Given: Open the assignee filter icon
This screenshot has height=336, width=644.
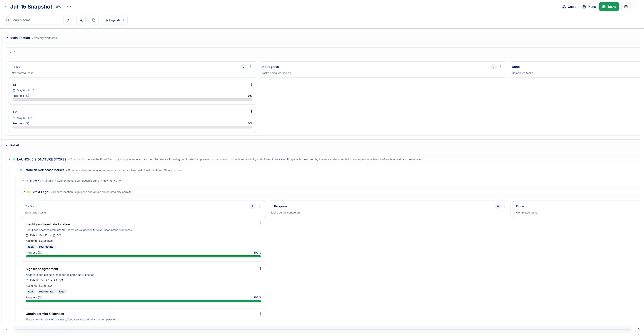Looking at the screenshot, I should [81, 20].
